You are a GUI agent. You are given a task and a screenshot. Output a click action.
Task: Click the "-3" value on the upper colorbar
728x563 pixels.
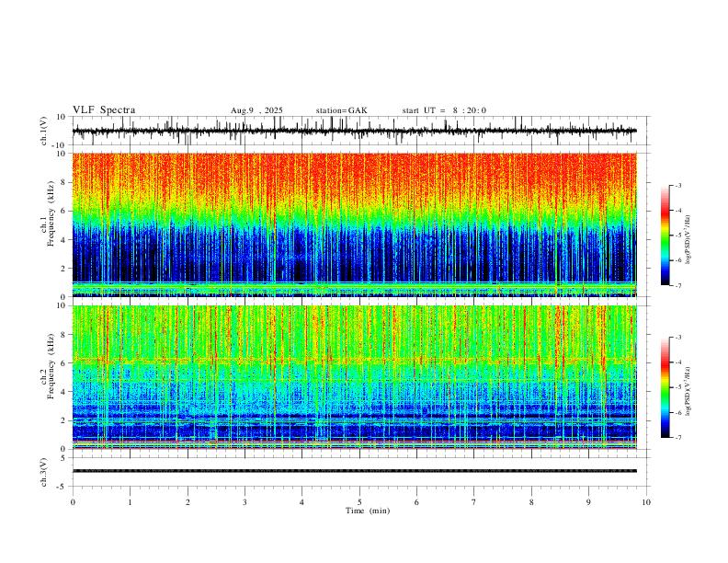[x=677, y=185]
